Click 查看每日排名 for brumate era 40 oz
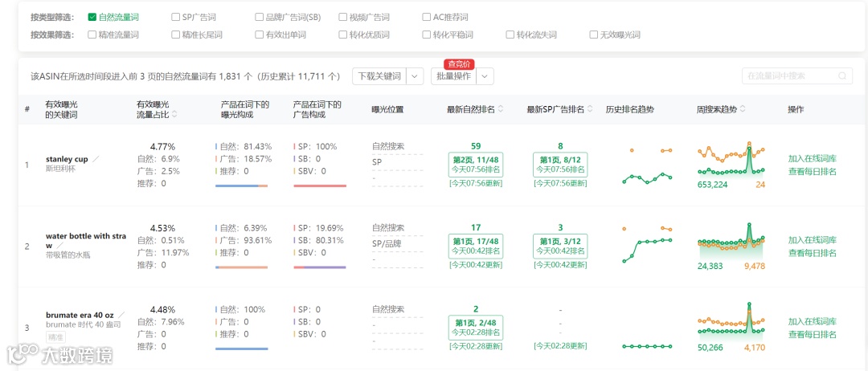Screen dimensions: 868x371 point(812,335)
